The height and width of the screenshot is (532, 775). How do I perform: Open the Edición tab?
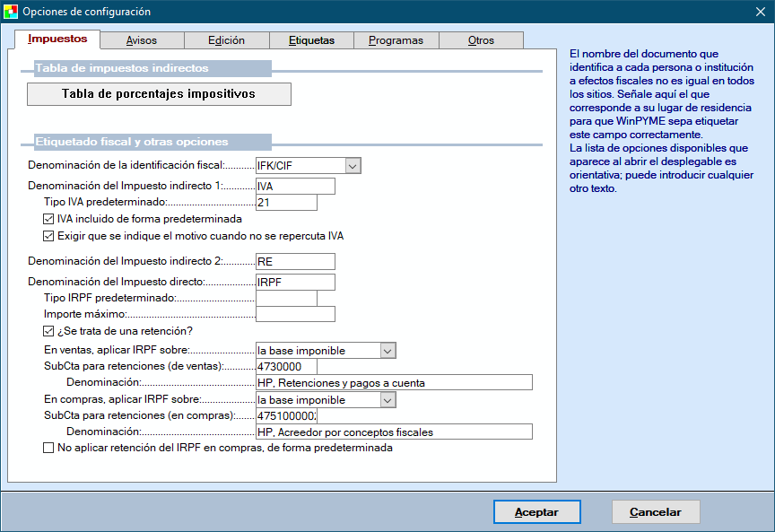226,40
